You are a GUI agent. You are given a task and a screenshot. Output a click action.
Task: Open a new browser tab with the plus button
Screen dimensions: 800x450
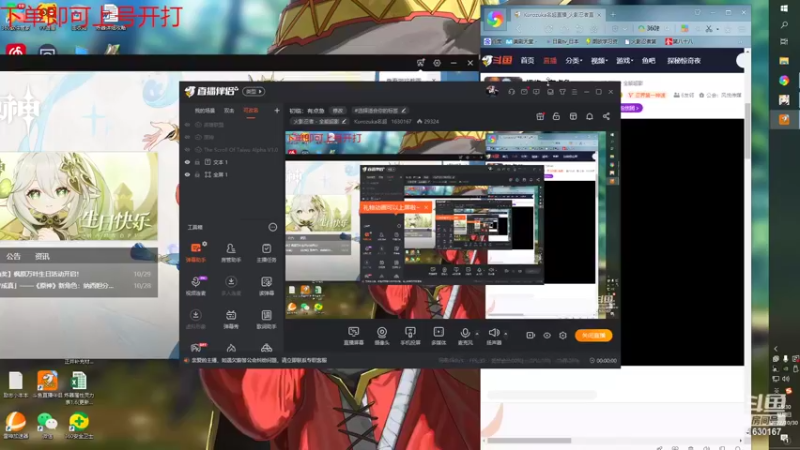click(x=613, y=14)
